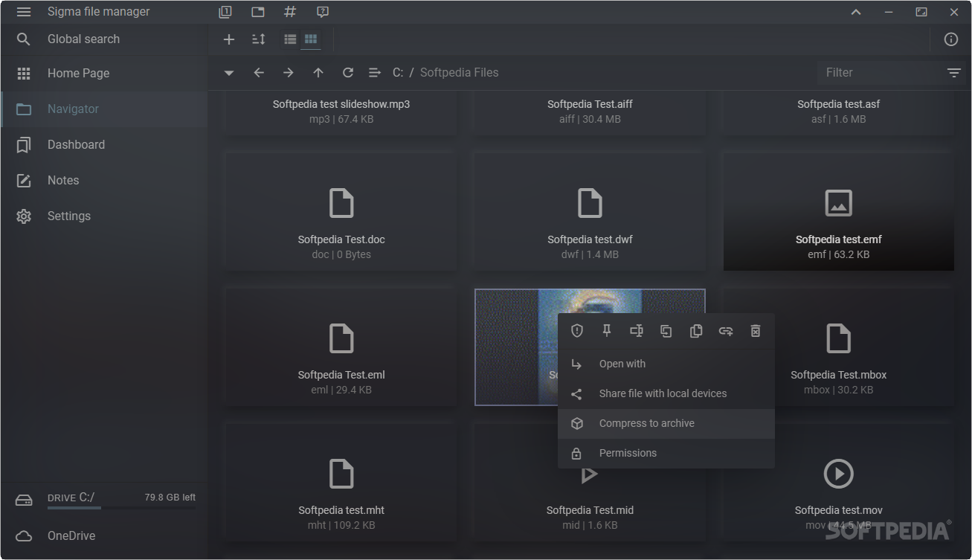Click the workspace window icon in the title bar
972x560 pixels.
click(x=258, y=12)
